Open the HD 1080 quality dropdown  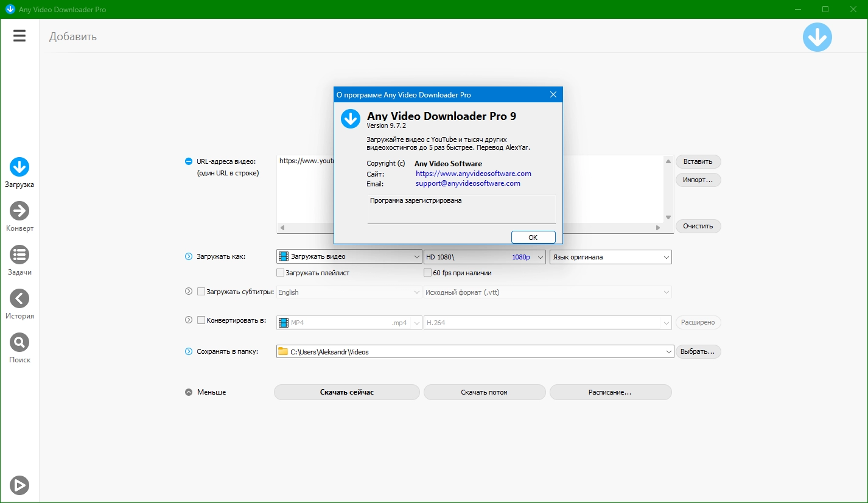485,256
